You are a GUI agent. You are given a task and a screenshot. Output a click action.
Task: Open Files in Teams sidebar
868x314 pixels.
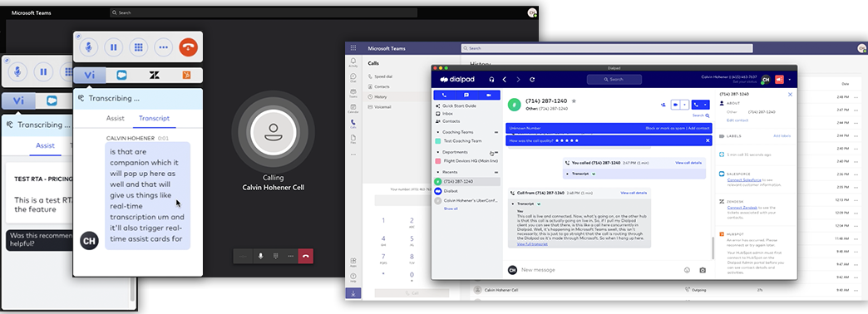pyautogui.click(x=353, y=139)
